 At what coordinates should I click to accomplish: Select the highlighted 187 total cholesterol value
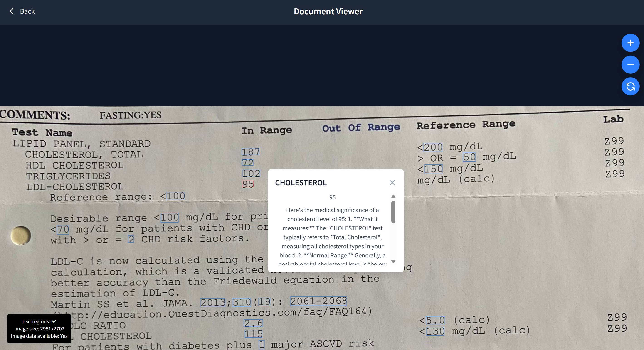pos(251,152)
